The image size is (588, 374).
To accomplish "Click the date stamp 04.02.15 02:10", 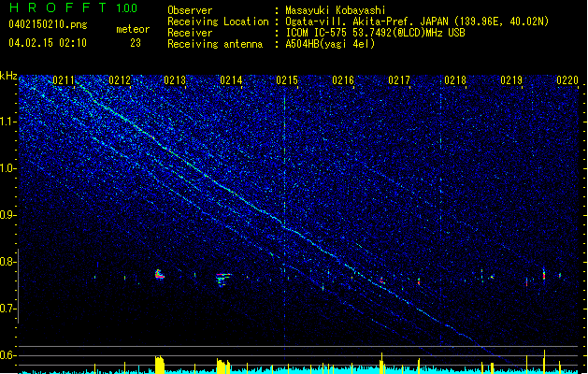I will coord(48,43).
